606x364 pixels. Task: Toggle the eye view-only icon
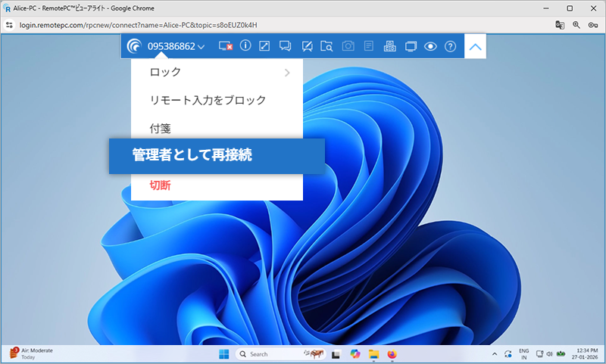[x=430, y=46]
